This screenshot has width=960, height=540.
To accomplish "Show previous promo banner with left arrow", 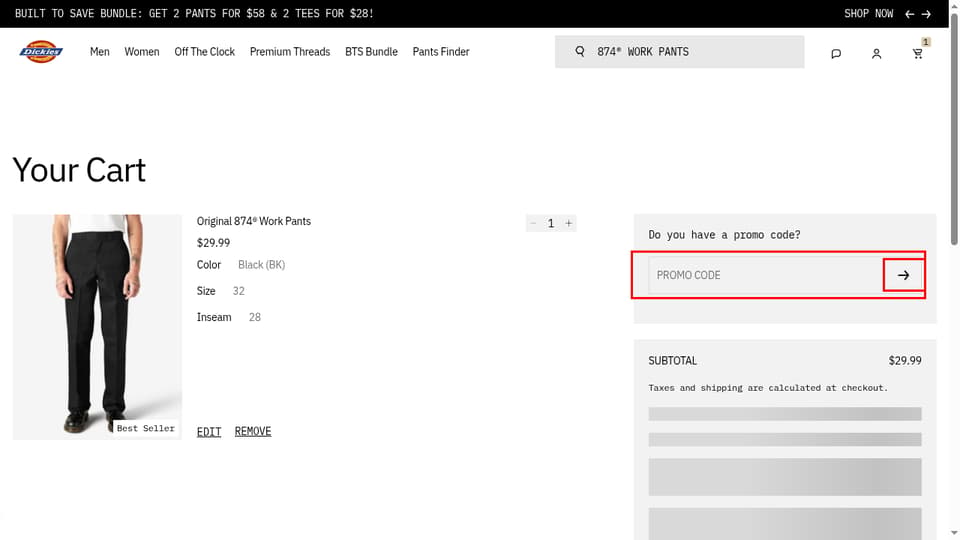I will click(x=909, y=14).
